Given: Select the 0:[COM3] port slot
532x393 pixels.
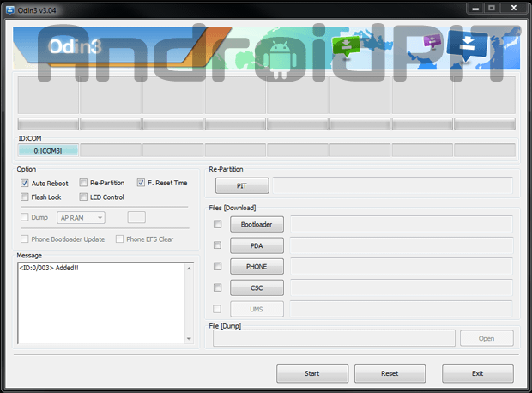Looking at the screenshot, I should [48, 150].
